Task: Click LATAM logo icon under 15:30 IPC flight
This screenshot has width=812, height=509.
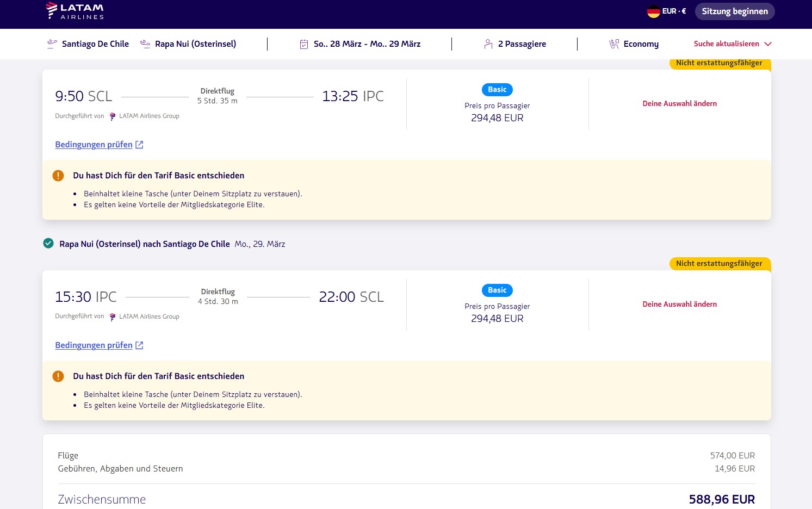Action: (113, 317)
